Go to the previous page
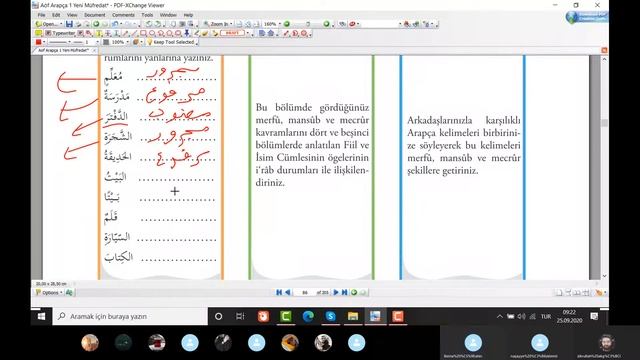Screen dimensions: 640x360 [x=288, y=292]
